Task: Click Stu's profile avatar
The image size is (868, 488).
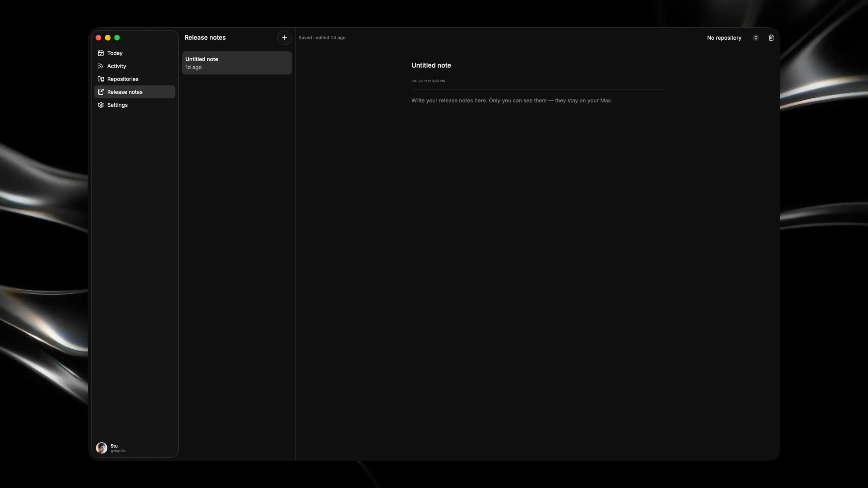Action: tap(101, 448)
